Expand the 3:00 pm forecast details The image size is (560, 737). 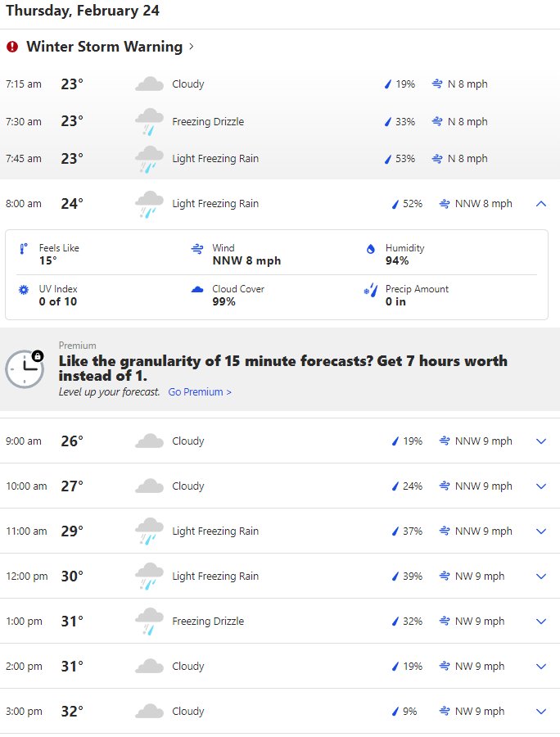click(x=540, y=712)
